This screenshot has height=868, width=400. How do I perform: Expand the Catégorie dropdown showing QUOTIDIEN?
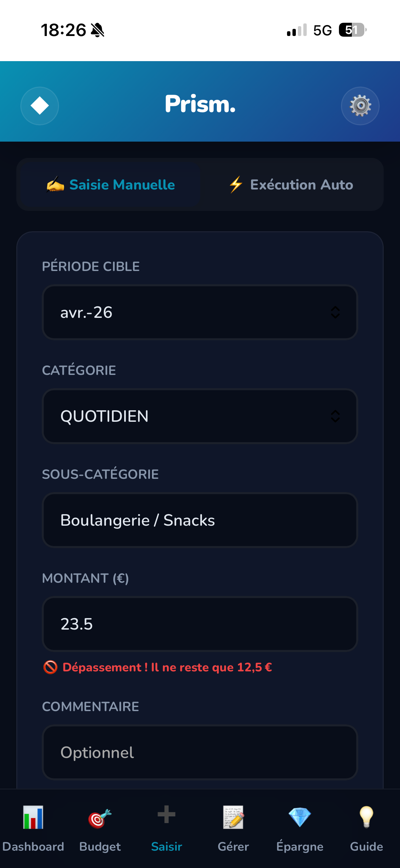(200, 416)
